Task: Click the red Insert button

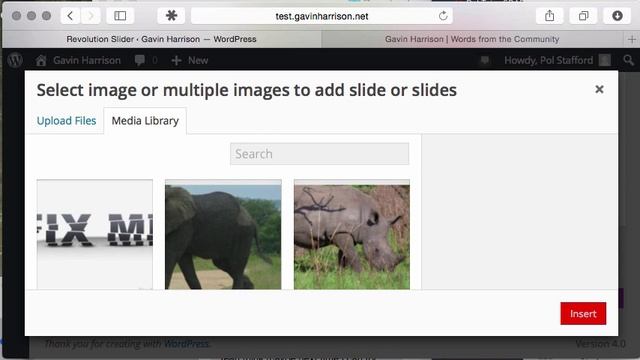Action: tap(583, 313)
